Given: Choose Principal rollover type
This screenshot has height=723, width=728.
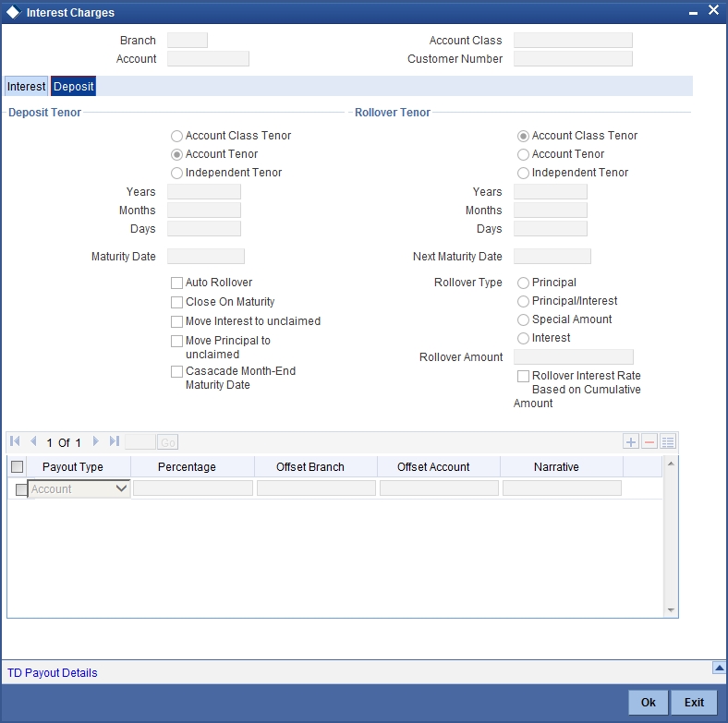Looking at the screenshot, I should (x=523, y=283).
